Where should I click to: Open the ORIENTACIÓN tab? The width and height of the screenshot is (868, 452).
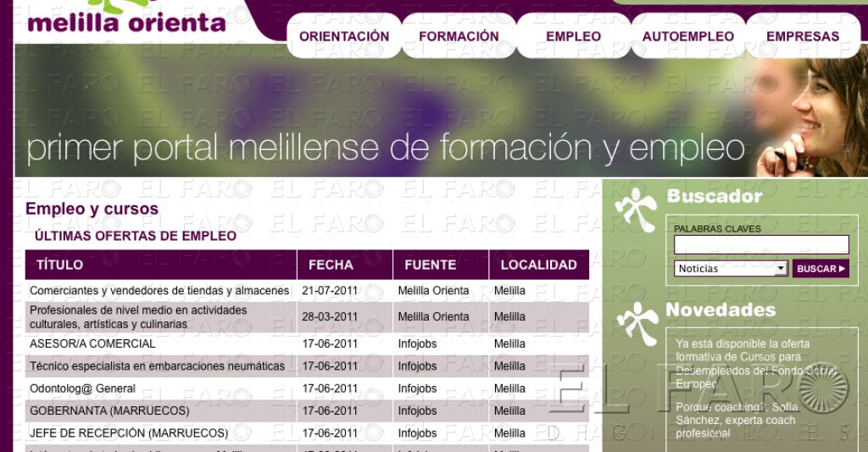[x=344, y=36]
